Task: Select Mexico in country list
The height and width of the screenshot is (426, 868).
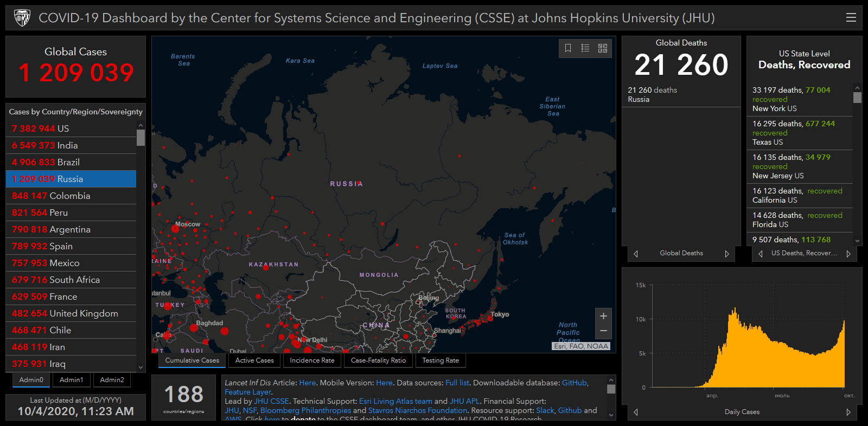Action: (71, 263)
